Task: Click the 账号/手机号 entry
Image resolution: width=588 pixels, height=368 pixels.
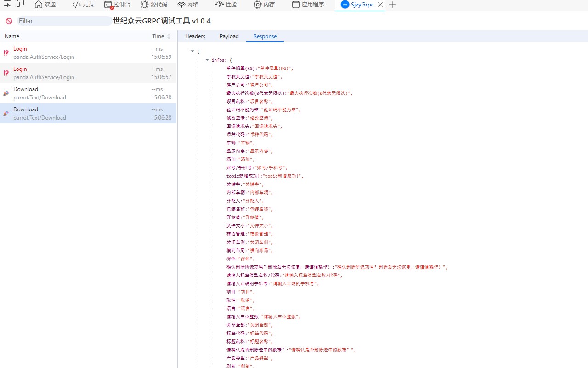Action: (x=257, y=168)
